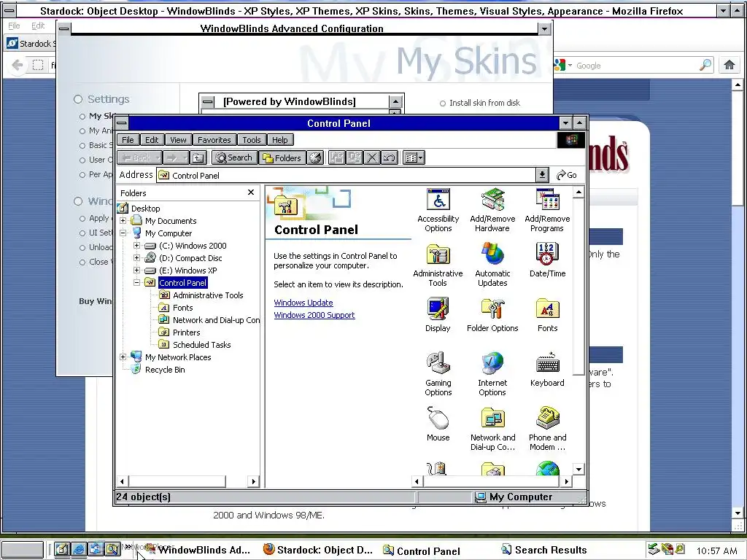Select Recycle Bin in the folder tree

tap(165, 370)
